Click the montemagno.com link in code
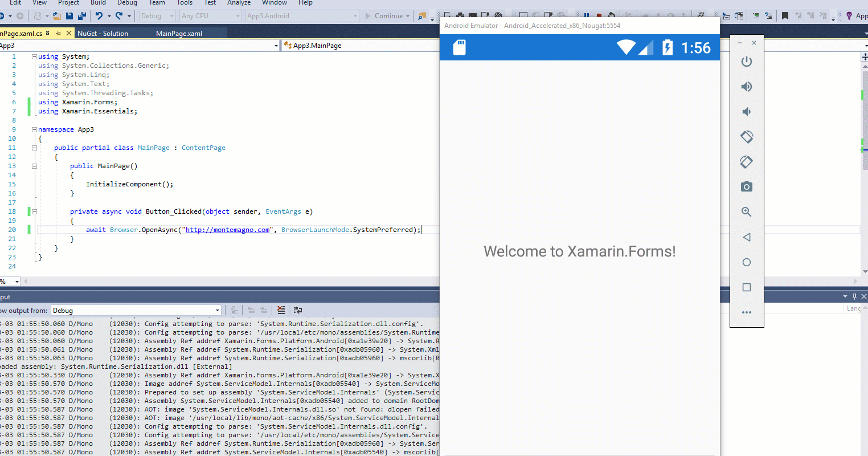Viewport: 868px width, 456px height. tap(228, 230)
